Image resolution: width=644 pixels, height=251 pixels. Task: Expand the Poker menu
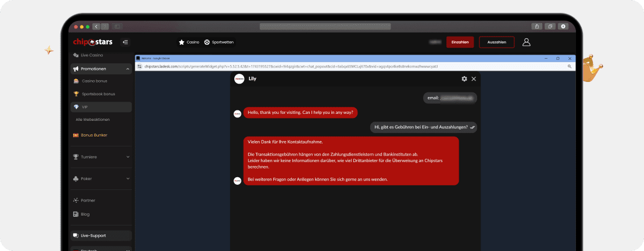point(127,178)
